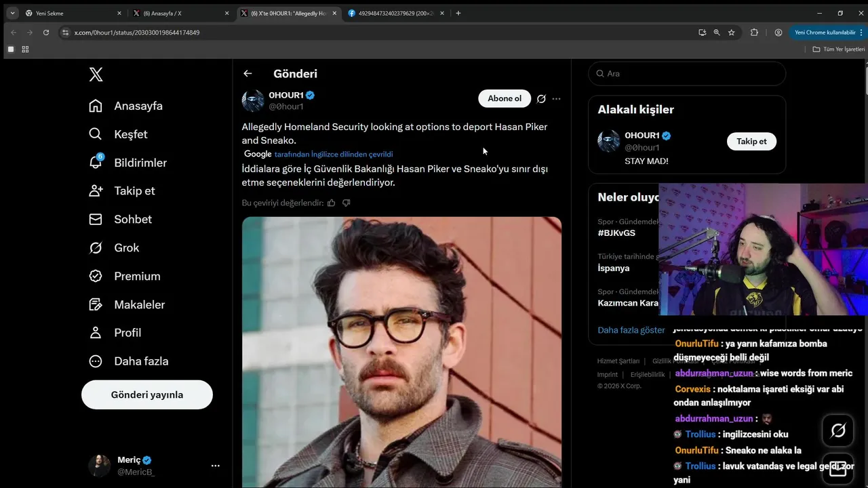Open #BJKvGS trend

coord(616,232)
